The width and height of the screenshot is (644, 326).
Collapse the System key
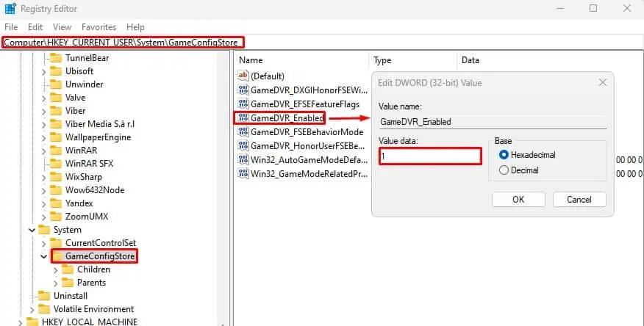[32, 230]
